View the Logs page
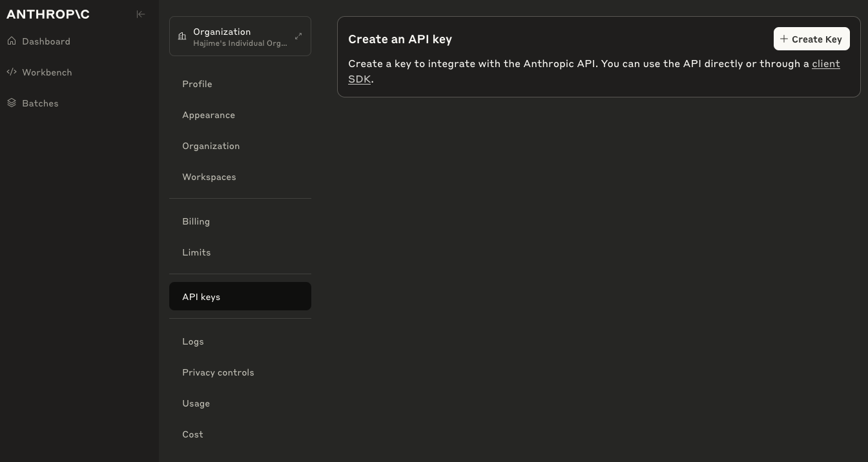Viewport: 868px width, 462px height. 192,341
